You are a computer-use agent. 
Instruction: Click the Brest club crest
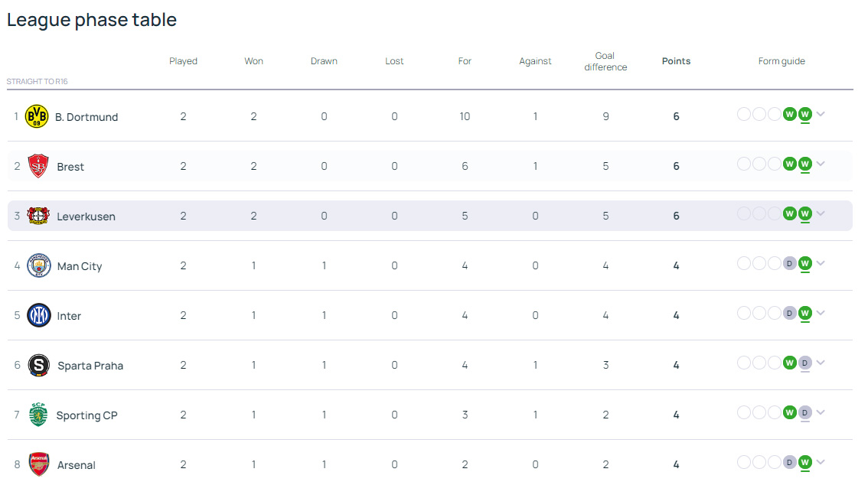pyautogui.click(x=38, y=167)
